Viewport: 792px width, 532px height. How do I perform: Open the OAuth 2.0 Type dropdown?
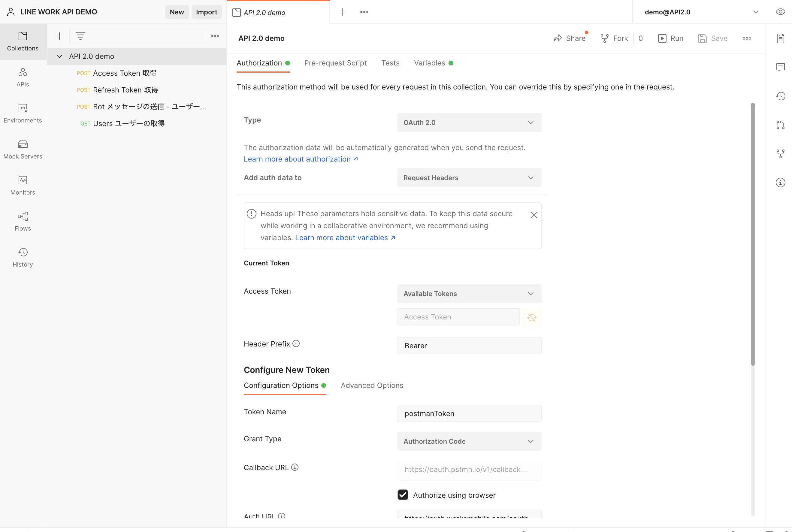pos(469,122)
